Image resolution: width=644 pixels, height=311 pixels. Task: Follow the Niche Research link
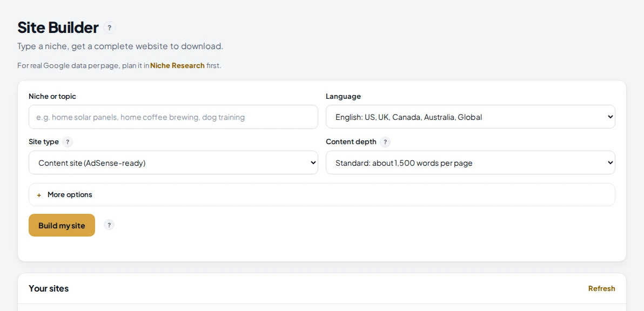(x=177, y=66)
